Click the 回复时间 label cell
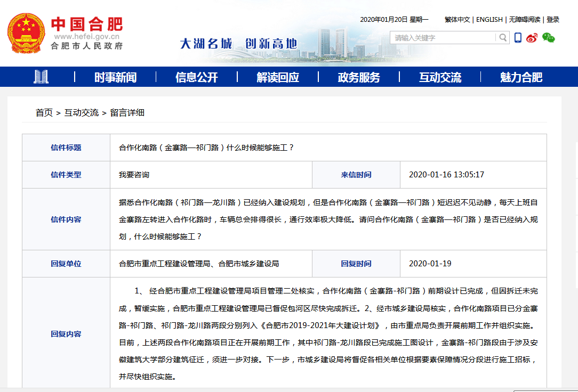Image resolution: width=578 pixels, height=392 pixels. [356, 264]
